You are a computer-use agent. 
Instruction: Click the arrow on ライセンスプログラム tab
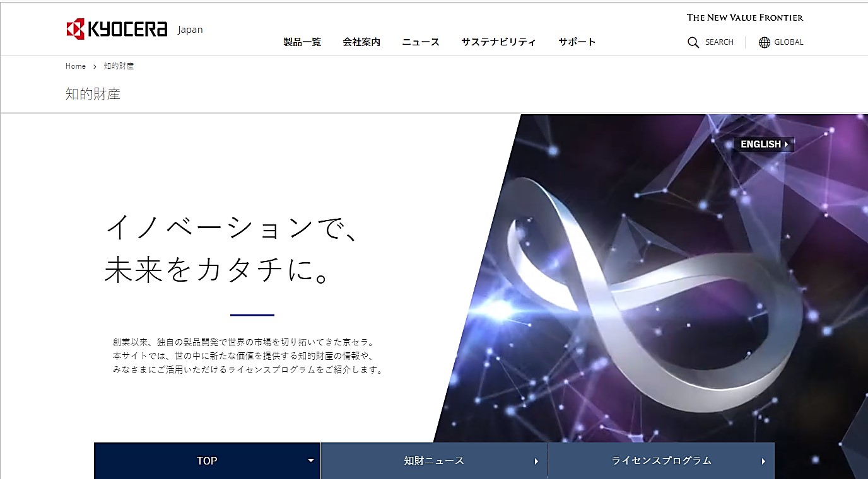tap(763, 461)
